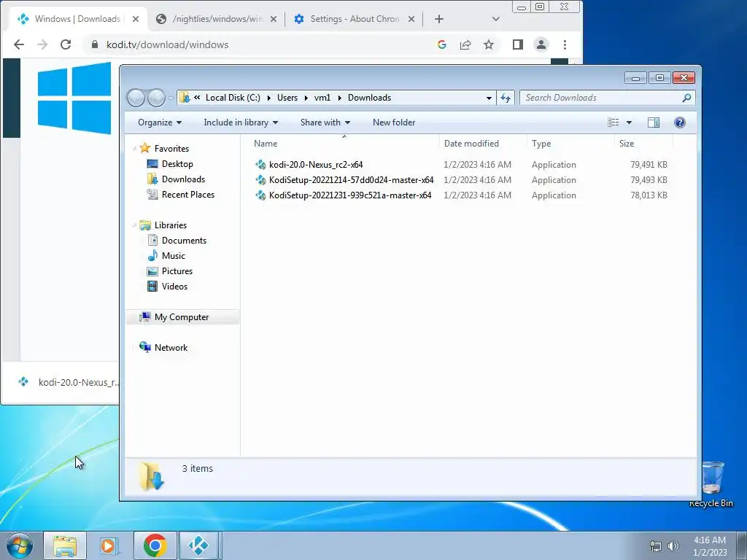747x560 pixels.
Task: Select KodiSetup-20221214-57dd0d24-master-x64 file
Action: click(x=351, y=180)
